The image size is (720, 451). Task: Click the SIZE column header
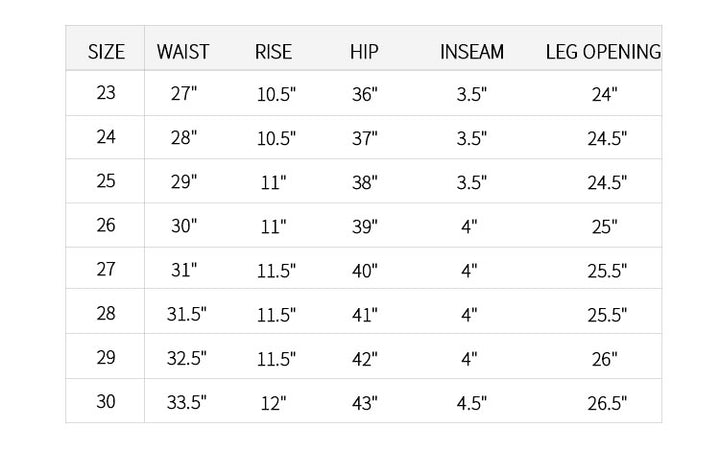(x=106, y=51)
